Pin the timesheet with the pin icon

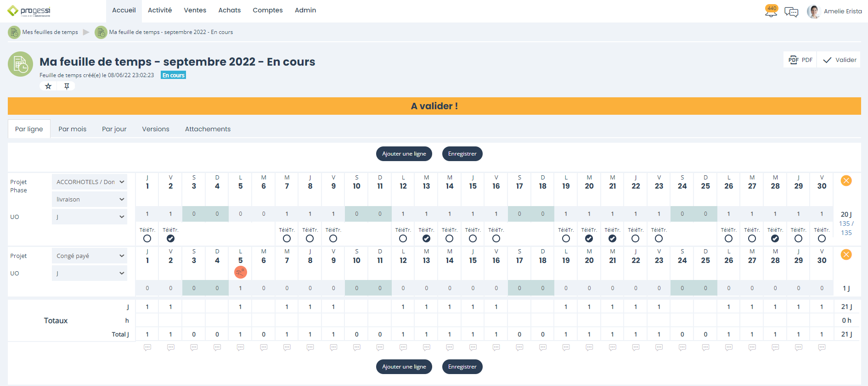click(67, 86)
